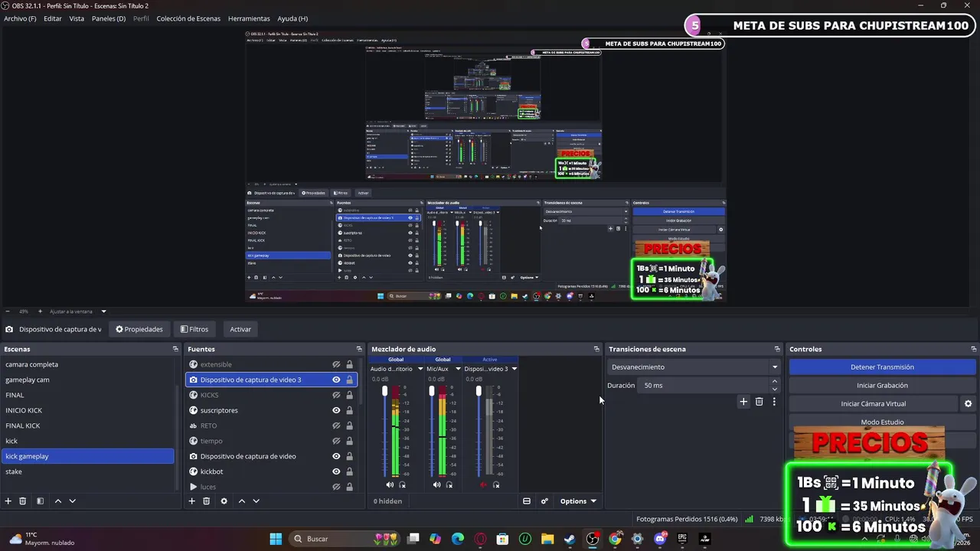Open scene filters icon in Escenas toolbar
Screen dimensions: 980x551
coord(40,501)
